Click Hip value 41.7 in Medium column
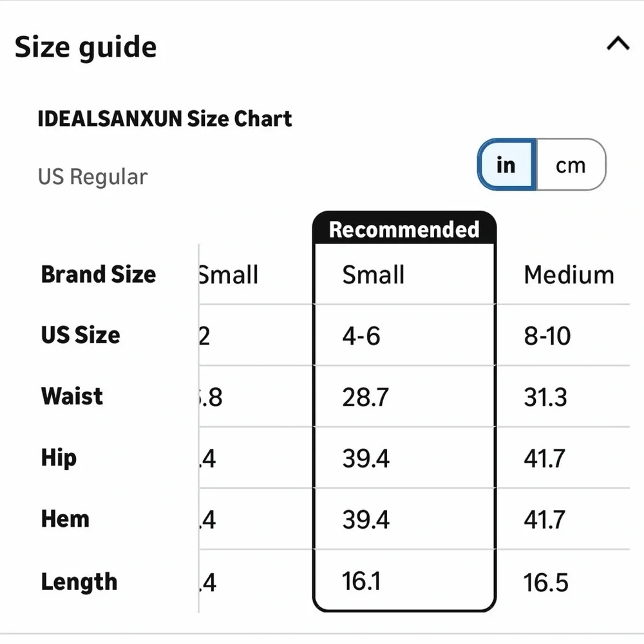644x644 pixels. (x=545, y=459)
